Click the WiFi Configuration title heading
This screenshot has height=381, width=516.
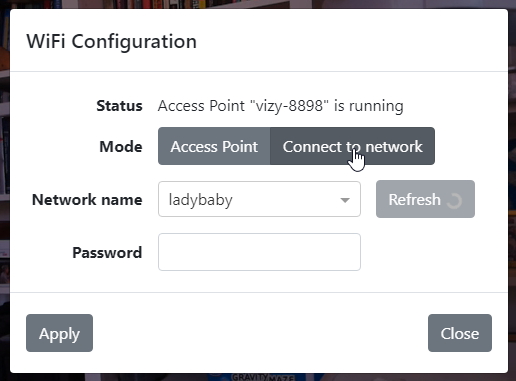(x=112, y=41)
